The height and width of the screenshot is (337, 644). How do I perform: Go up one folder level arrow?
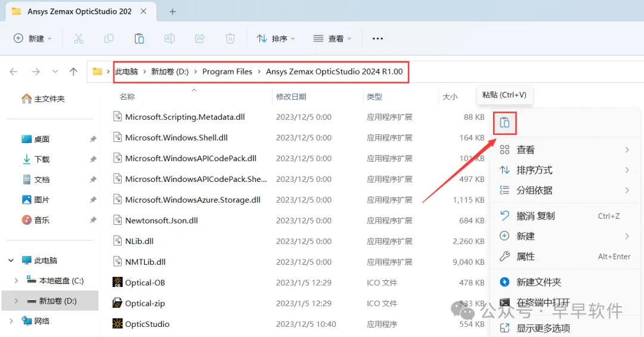pos(73,72)
